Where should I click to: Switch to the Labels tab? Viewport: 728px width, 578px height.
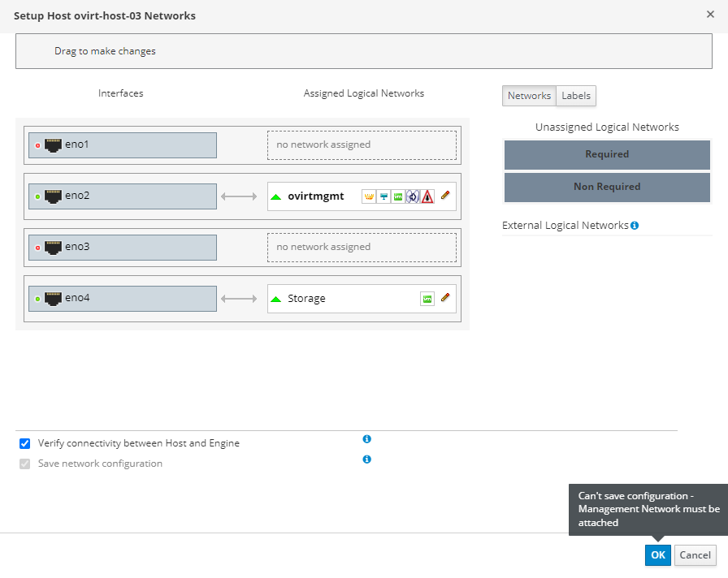576,96
